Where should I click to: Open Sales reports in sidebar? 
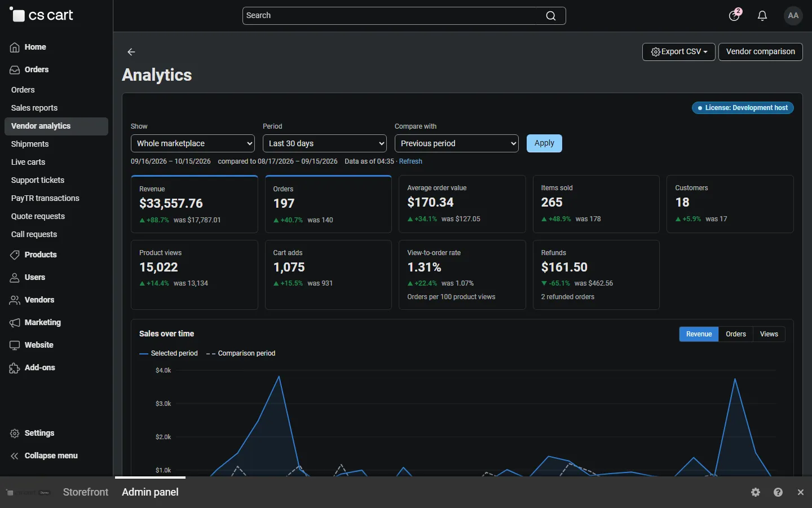(34, 108)
